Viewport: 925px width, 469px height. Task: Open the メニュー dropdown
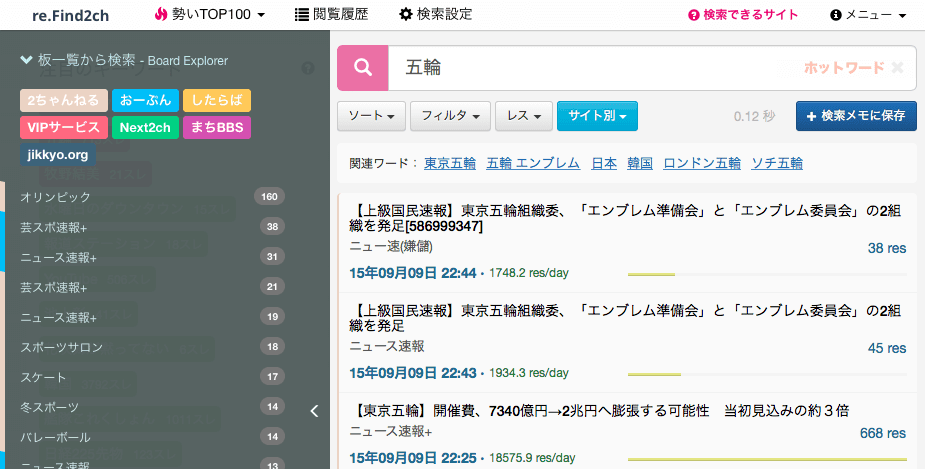pos(868,15)
